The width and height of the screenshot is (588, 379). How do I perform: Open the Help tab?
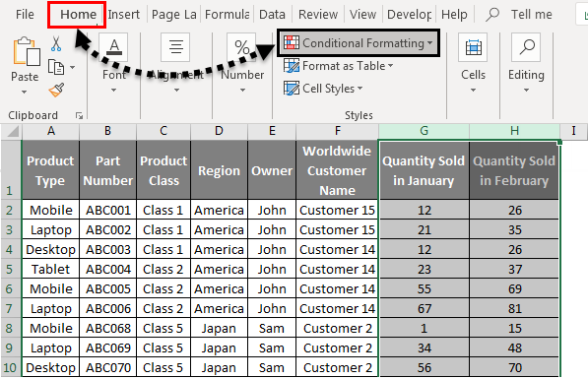click(454, 15)
